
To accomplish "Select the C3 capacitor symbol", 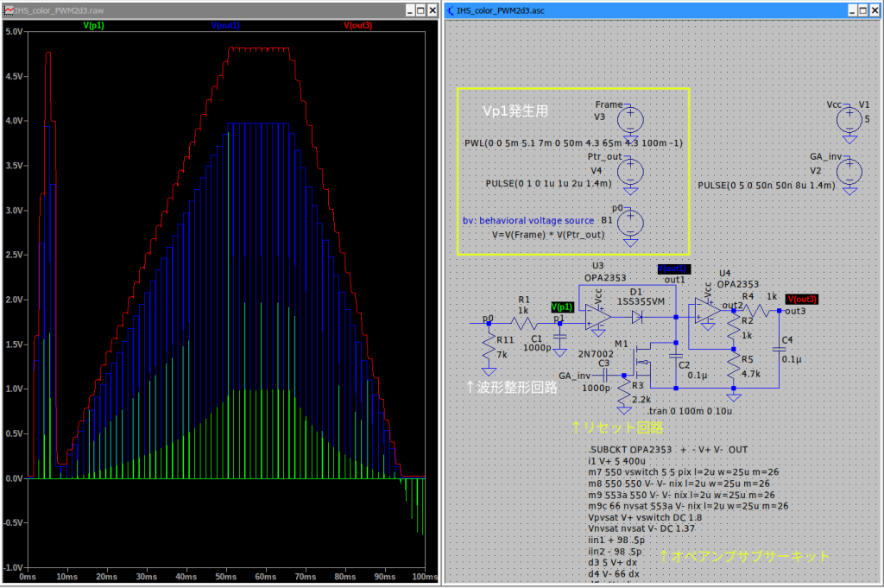I will [x=605, y=376].
